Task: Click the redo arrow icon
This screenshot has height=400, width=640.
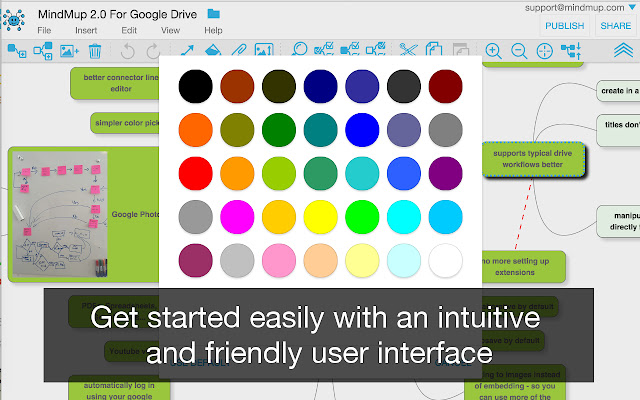Action: [153, 51]
